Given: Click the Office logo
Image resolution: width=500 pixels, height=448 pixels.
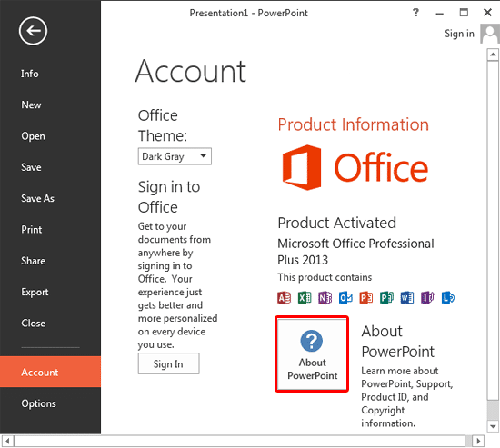Looking at the screenshot, I should pos(355,167).
